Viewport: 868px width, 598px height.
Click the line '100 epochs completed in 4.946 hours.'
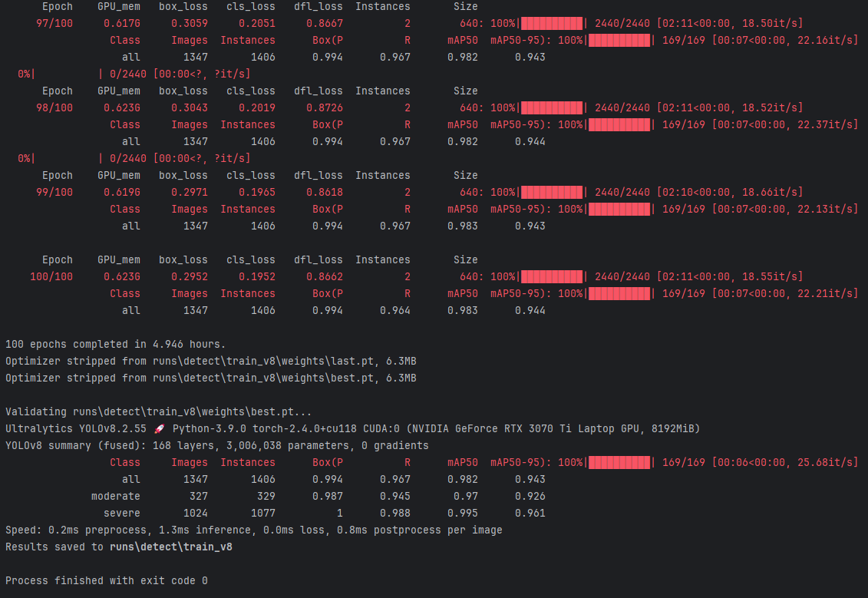(116, 345)
